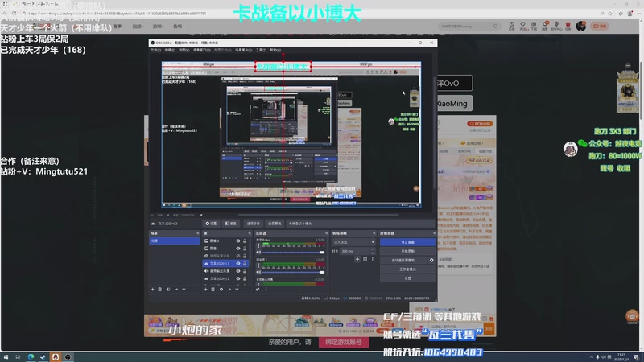Image resolution: width=644 pixels, height=362 pixels.
Task: Open messages bell icon with badge
Action: click(x=545, y=25)
